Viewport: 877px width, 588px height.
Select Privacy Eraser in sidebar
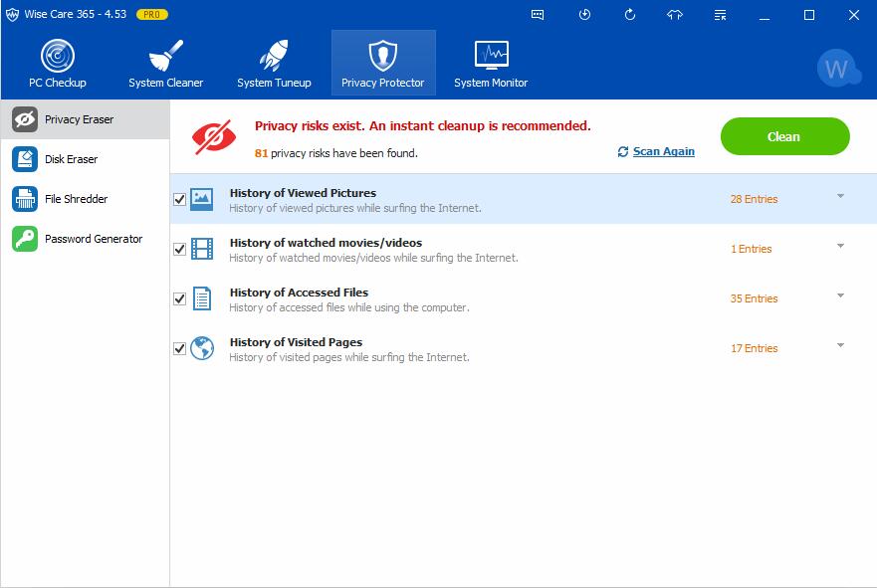point(85,119)
